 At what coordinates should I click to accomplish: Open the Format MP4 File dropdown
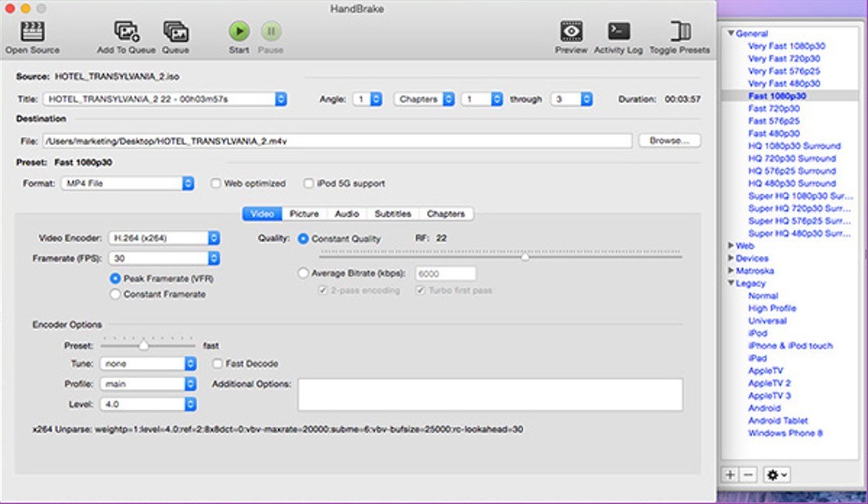[128, 183]
